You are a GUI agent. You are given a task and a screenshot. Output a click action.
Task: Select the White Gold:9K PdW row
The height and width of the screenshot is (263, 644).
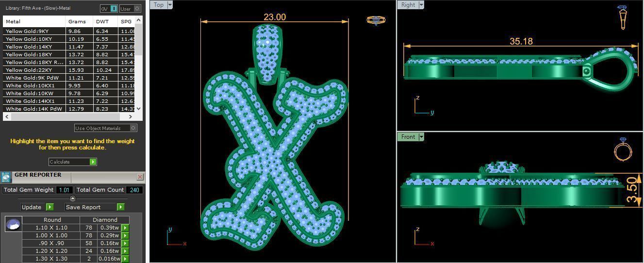pos(69,78)
